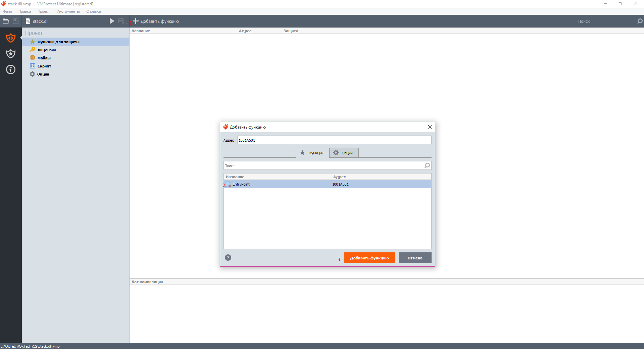Open the Правка menu
The height and width of the screenshot is (349, 644).
[24, 11]
